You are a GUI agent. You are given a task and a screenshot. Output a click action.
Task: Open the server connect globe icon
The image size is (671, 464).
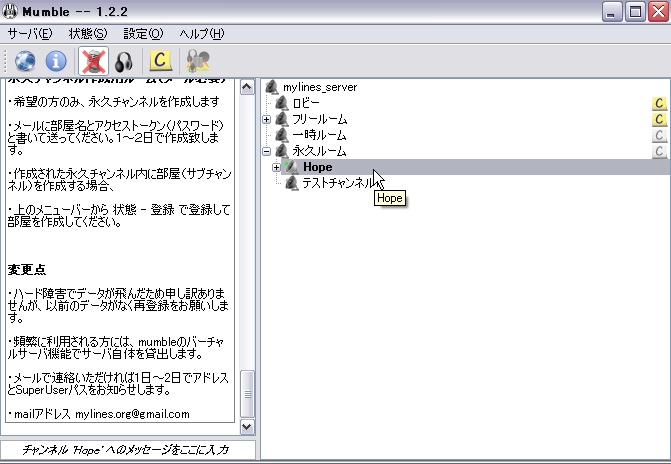[x=25, y=61]
